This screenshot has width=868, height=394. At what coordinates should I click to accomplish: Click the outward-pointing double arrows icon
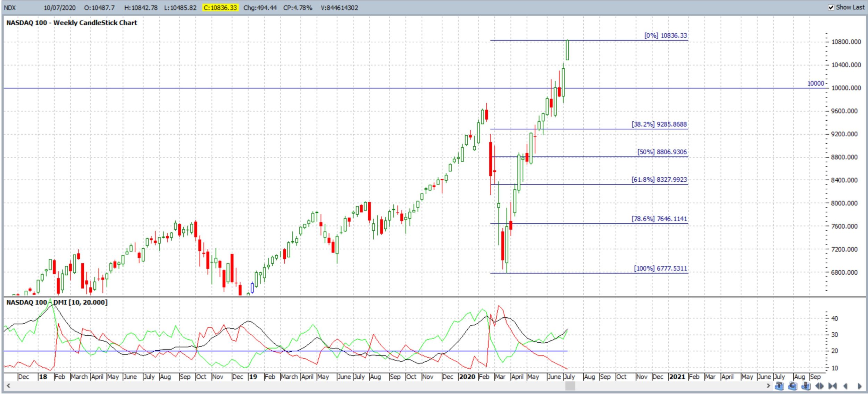pyautogui.click(x=819, y=386)
